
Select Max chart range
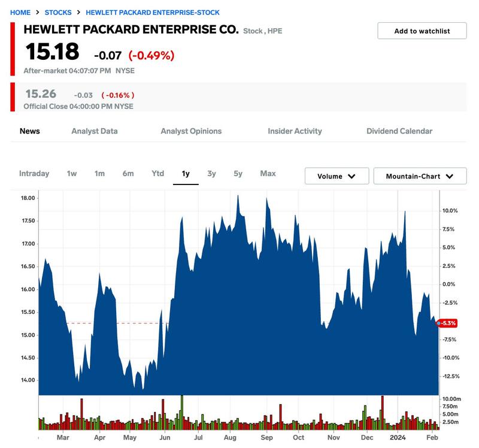[268, 174]
